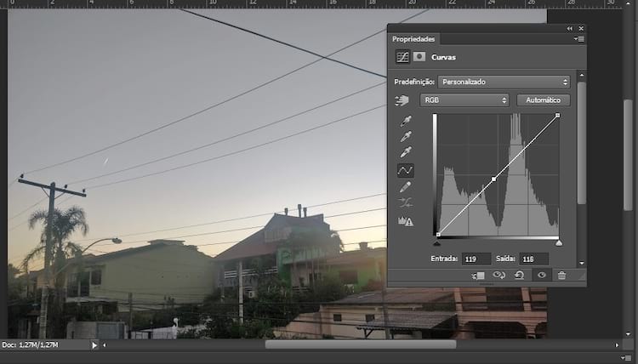Screen dimensions: 638x364
Task: Collapse the panel with double arrows
Action: point(569,28)
